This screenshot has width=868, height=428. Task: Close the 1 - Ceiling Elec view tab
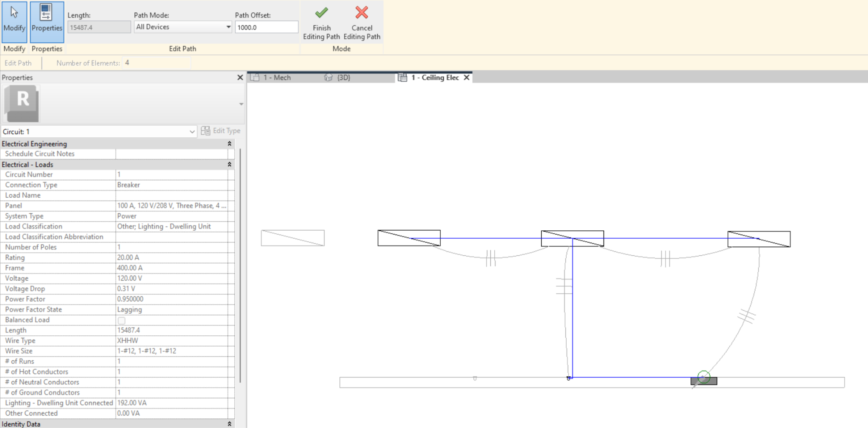467,77
